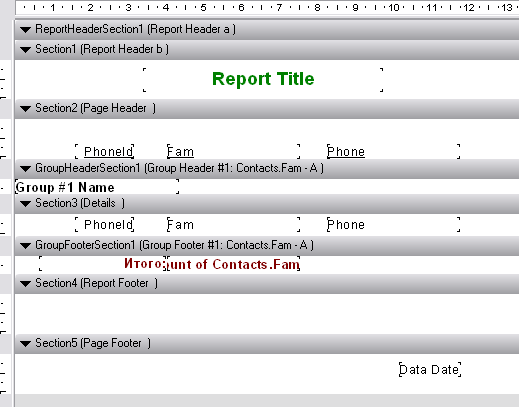Screen dimensions: 519x407
Task: Select the Count of Contacts.Fam summary field
Action: [233, 264]
